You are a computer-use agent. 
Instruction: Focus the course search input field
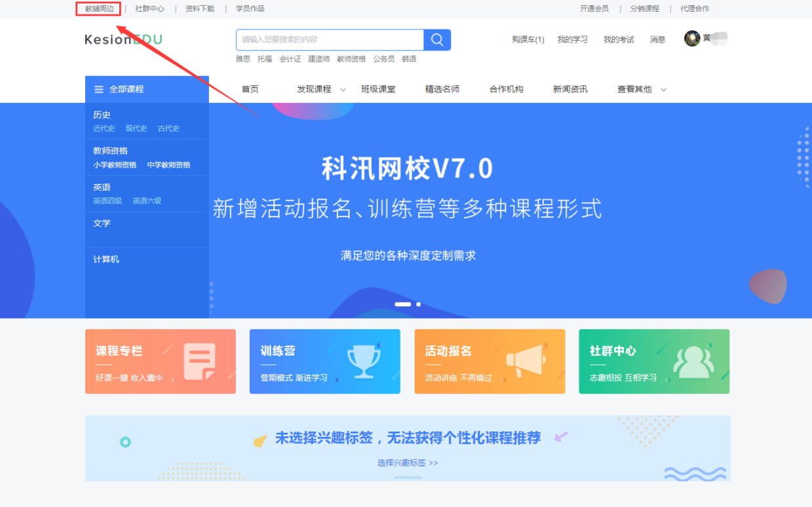pos(330,39)
